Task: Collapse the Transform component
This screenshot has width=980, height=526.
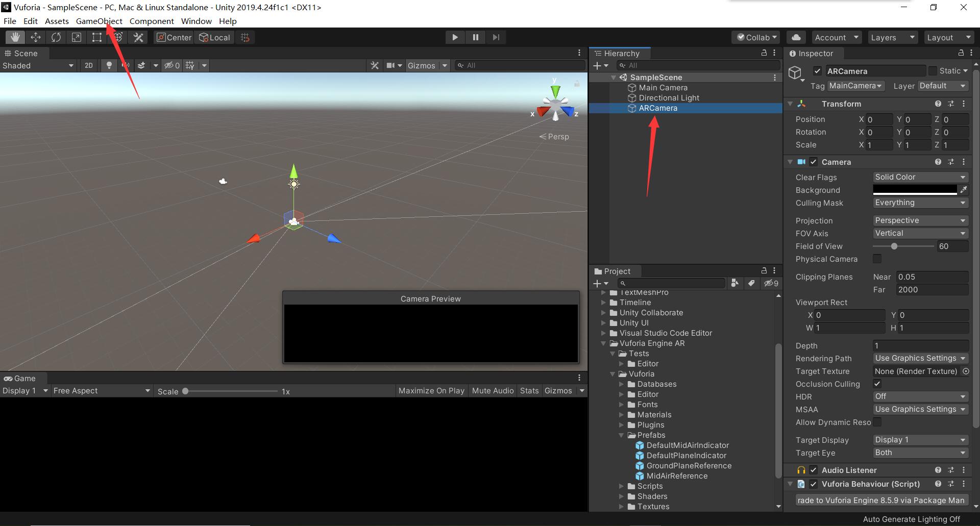Action: tap(790, 104)
